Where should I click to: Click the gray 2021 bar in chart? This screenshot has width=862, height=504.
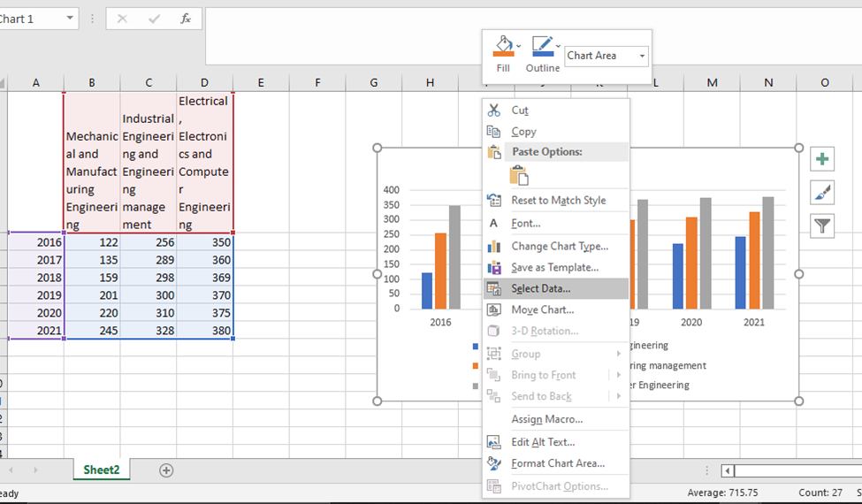(768, 253)
